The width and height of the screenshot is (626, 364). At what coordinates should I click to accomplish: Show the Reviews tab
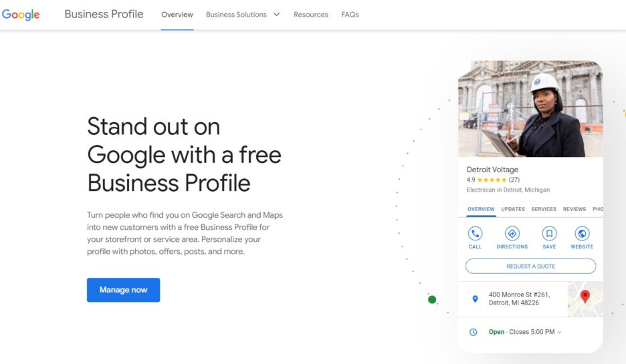click(575, 209)
